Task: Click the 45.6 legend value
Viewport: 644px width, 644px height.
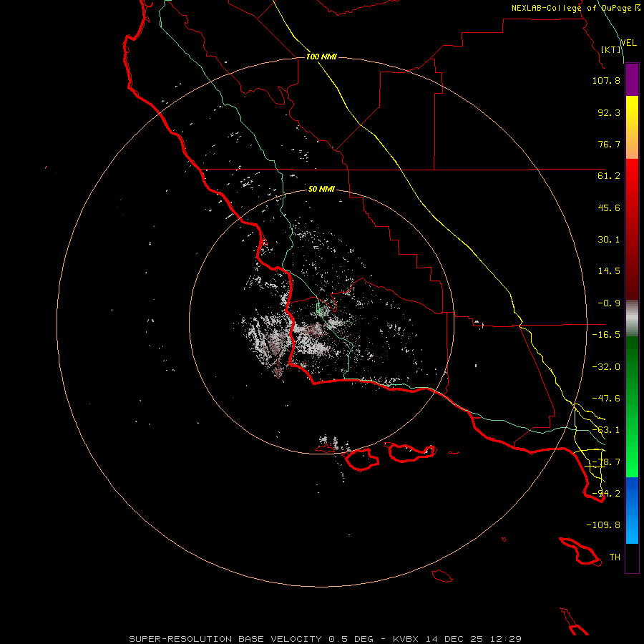Action: coord(609,208)
